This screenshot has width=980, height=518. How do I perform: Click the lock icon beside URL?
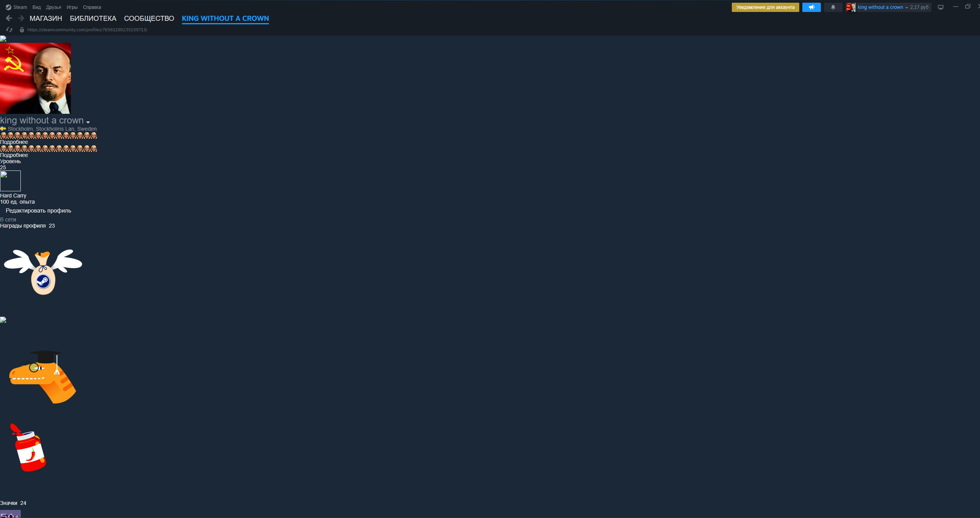click(22, 30)
